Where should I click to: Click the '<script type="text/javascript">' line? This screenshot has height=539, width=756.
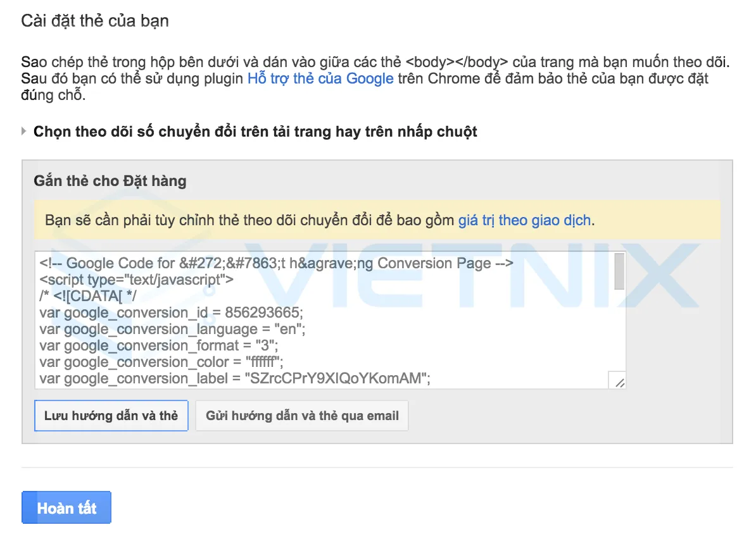coord(136,280)
